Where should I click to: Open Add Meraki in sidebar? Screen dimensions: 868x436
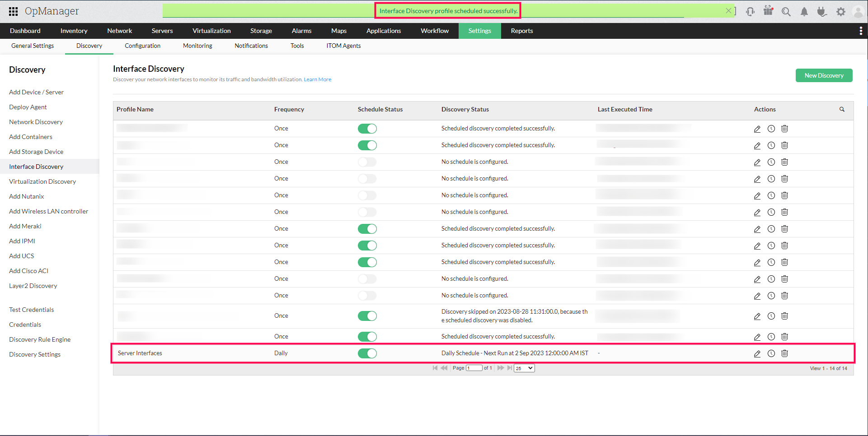(25, 226)
